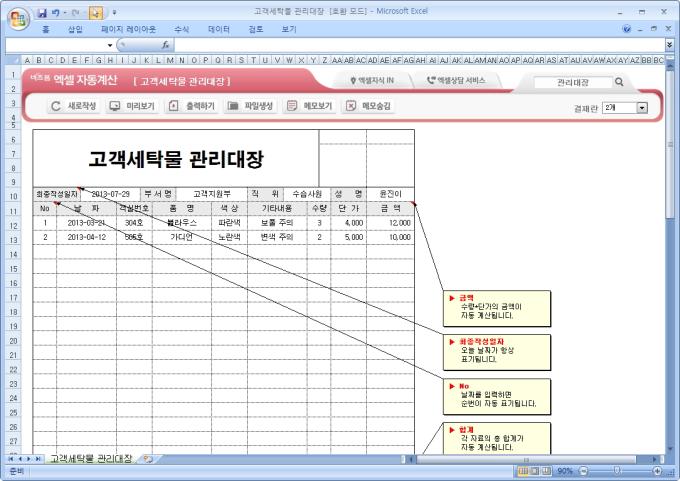Viewport: 680px width, 481px height.
Task: Click the 미리보기 preview icon
Action: click(115, 106)
